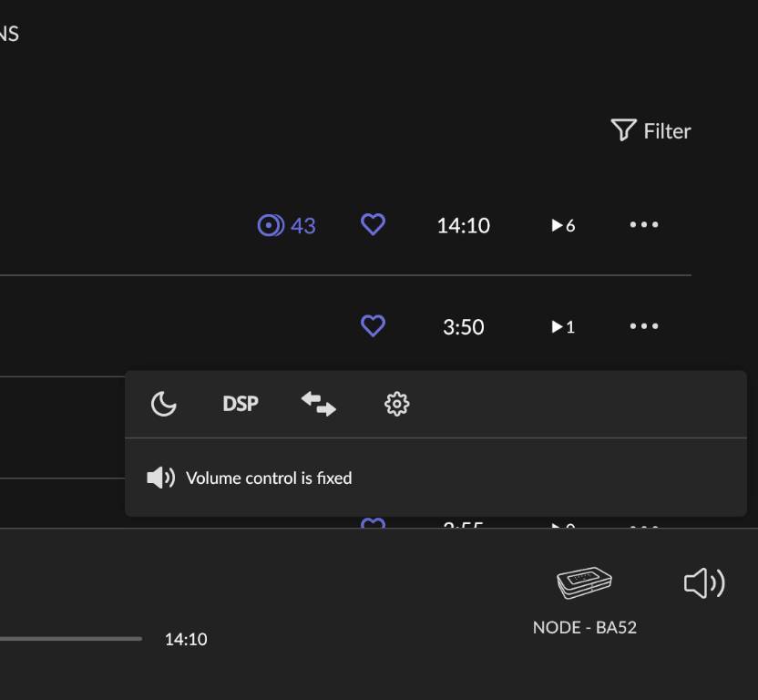Image resolution: width=758 pixels, height=700 pixels.
Task: Open the DSP engine settings
Action: pos(241,404)
